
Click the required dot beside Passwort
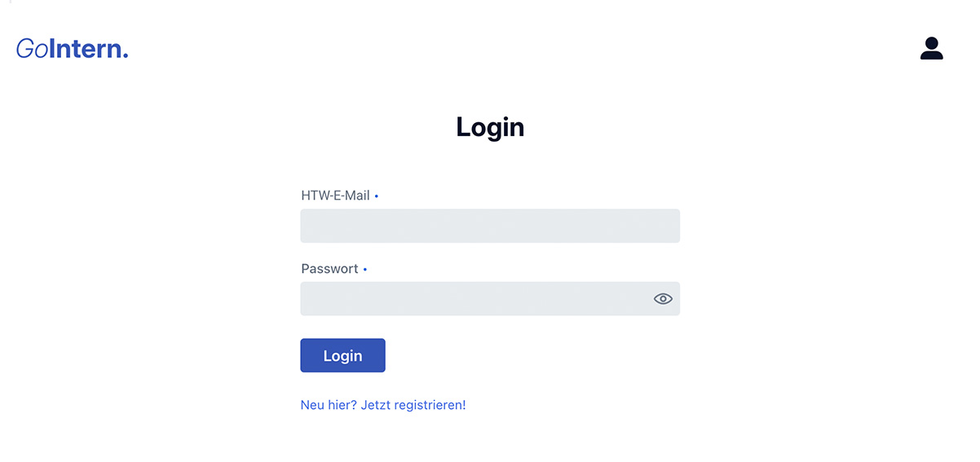coord(364,270)
